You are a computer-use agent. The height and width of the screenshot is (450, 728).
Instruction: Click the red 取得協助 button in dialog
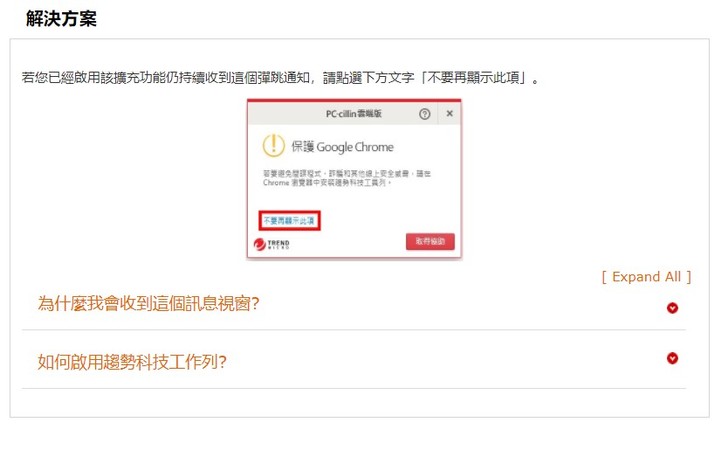(x=430, y=241)
